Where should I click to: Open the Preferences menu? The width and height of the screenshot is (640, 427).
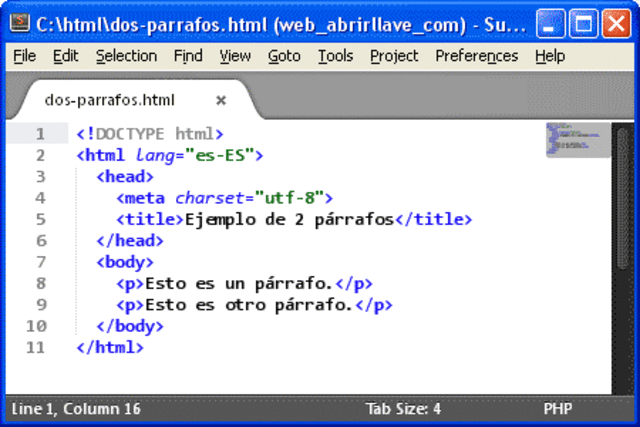click(477, 56)
